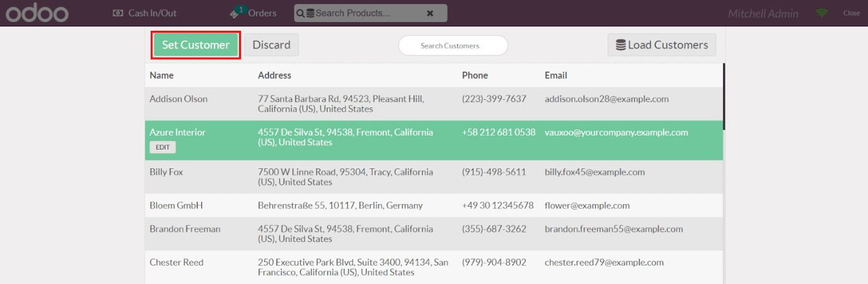Click email billy.fox45@example.com
This screenshot has width=868, height=284.
point(595,172)
